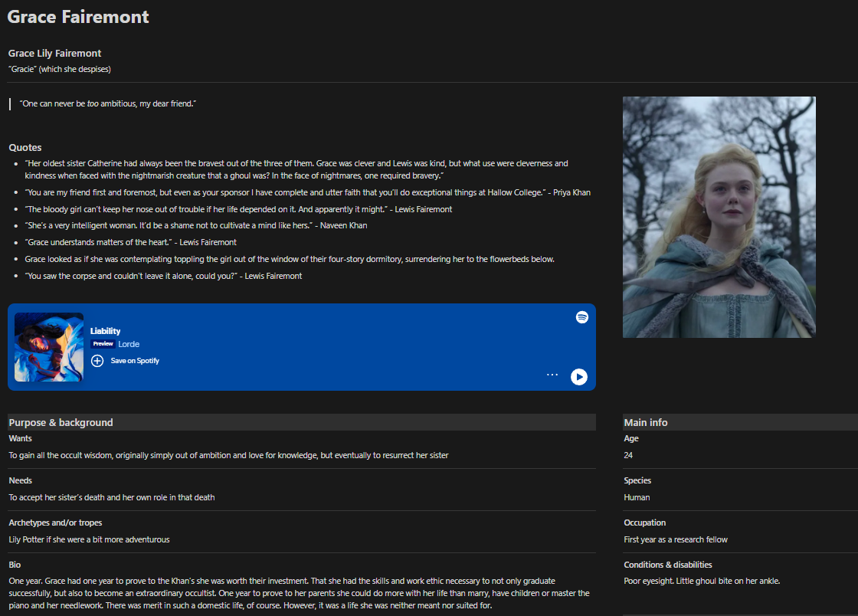Click the four-story dormitory quote

coord(290,259)
